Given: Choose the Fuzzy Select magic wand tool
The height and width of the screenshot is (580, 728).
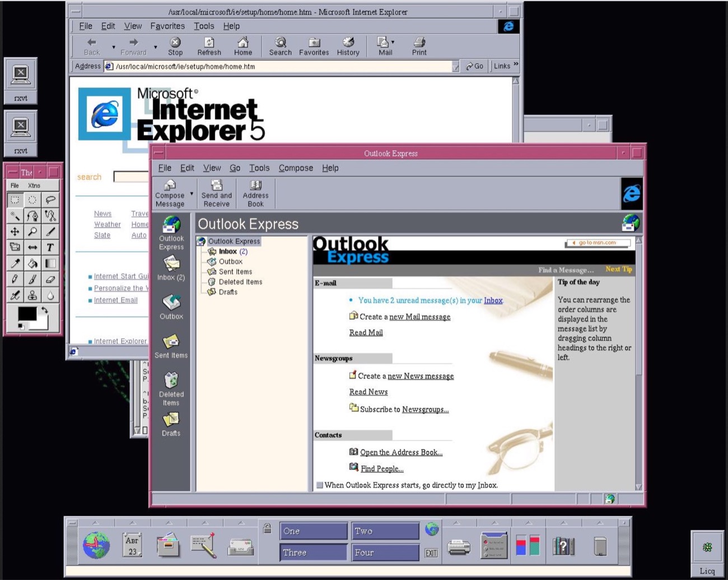Looking at the screenshot, I should pos(15,216).
